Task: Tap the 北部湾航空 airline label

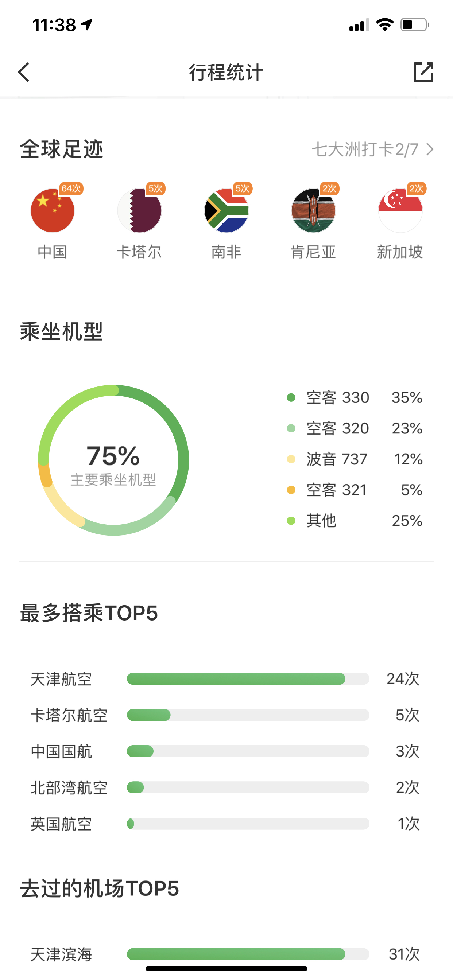Action: click(x=69, y=787)
